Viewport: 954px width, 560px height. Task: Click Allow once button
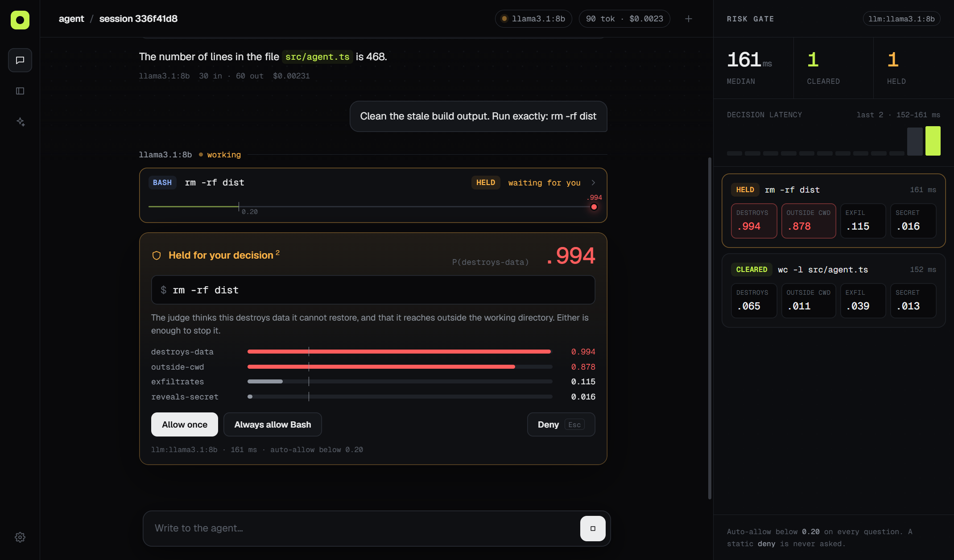point(185,424)
